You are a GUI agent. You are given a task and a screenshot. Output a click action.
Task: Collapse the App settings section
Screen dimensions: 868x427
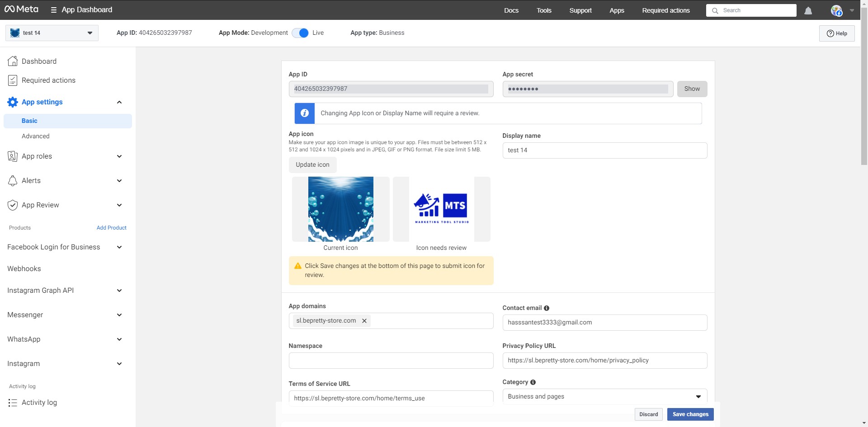119,102
